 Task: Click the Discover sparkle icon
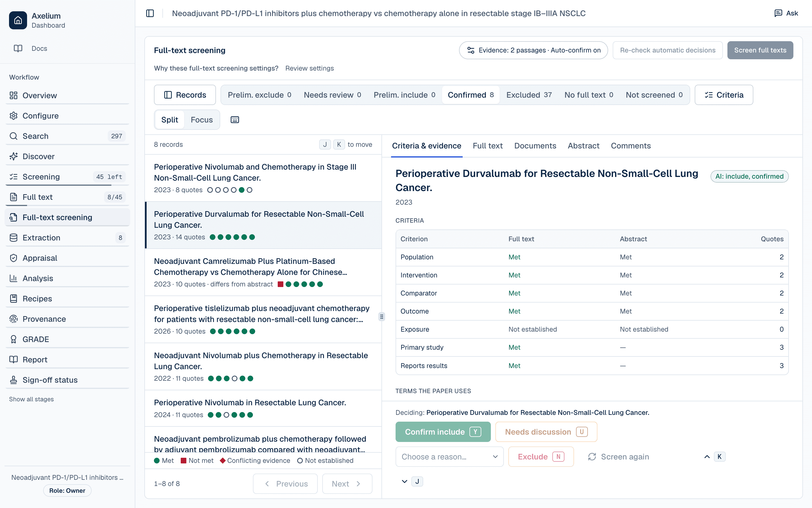click(x=14, y=156)
